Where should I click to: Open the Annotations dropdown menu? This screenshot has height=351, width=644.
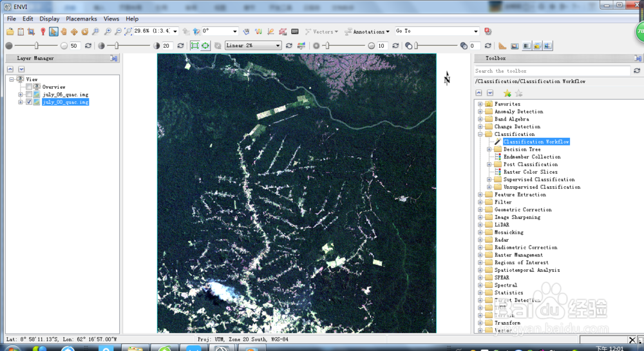367,32
